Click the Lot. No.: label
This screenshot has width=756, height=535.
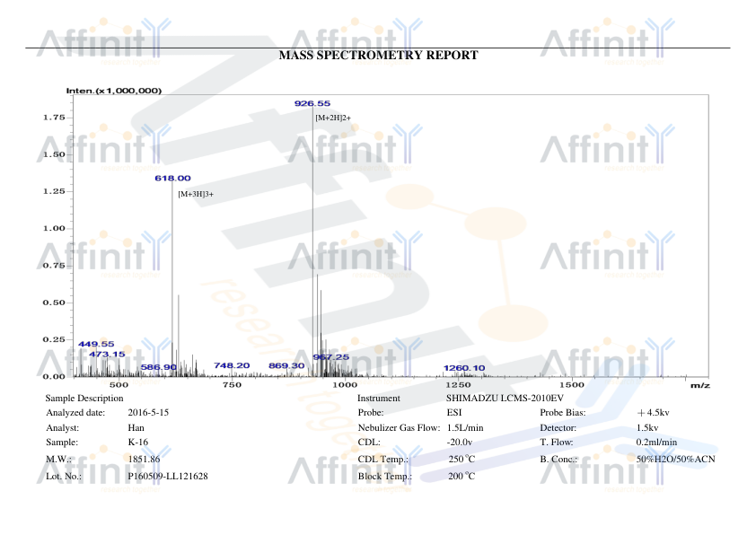pyautogui.click(x=64, y=477)
